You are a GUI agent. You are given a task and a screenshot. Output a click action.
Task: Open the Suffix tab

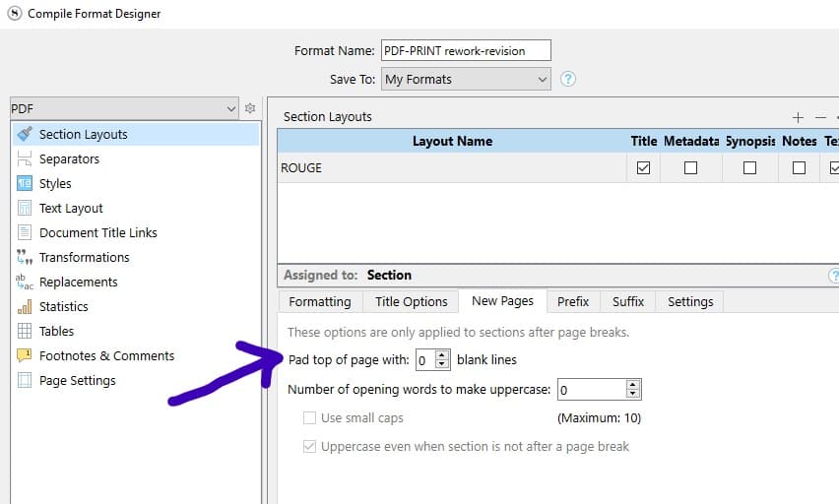pos(628,302)
